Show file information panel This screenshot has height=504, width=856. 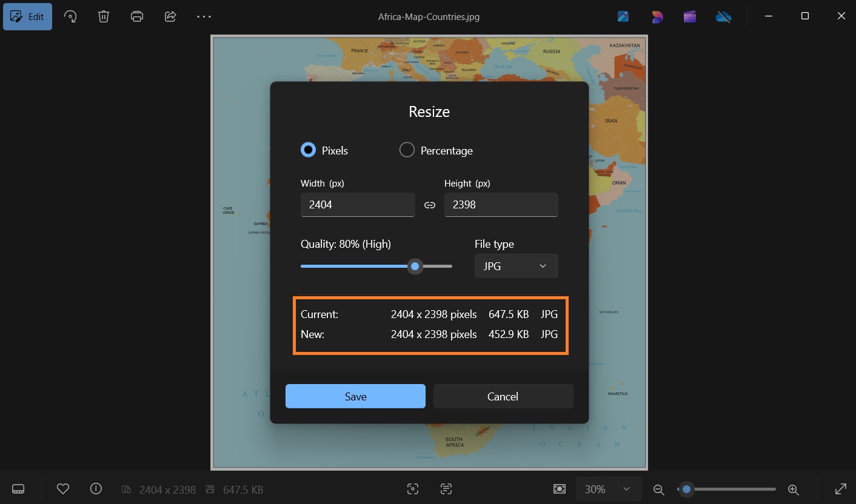[96, 489]
